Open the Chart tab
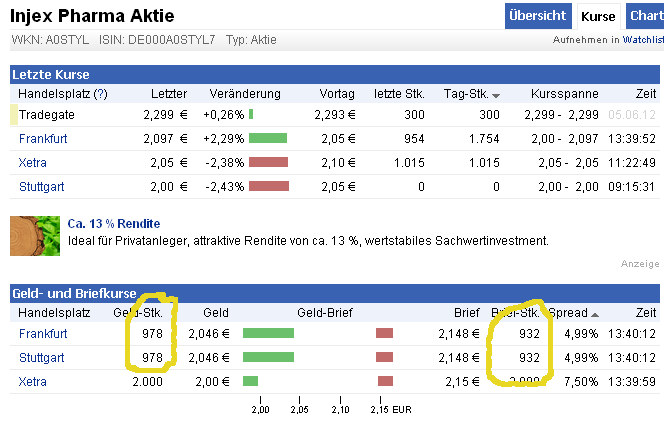Screen dimensions: 664x432 pos(645,16)
